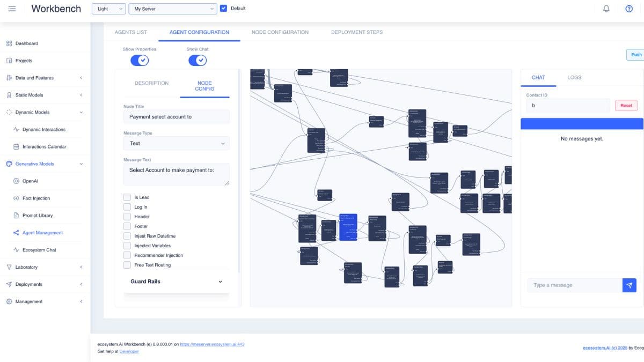
Task: Expand the Guard Rails section
Action: coord(219,281)
